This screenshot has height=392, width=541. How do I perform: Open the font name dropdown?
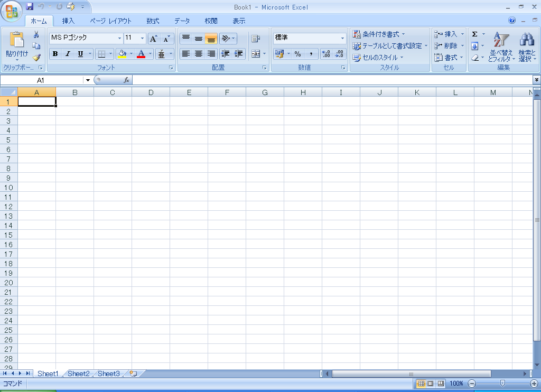tap(119, 38)
